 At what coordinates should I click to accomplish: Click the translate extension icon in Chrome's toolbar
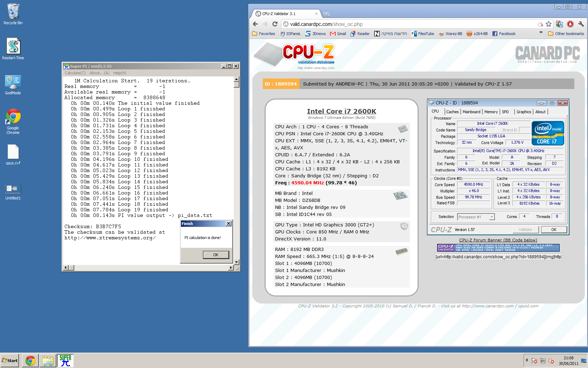coord(559,24)
